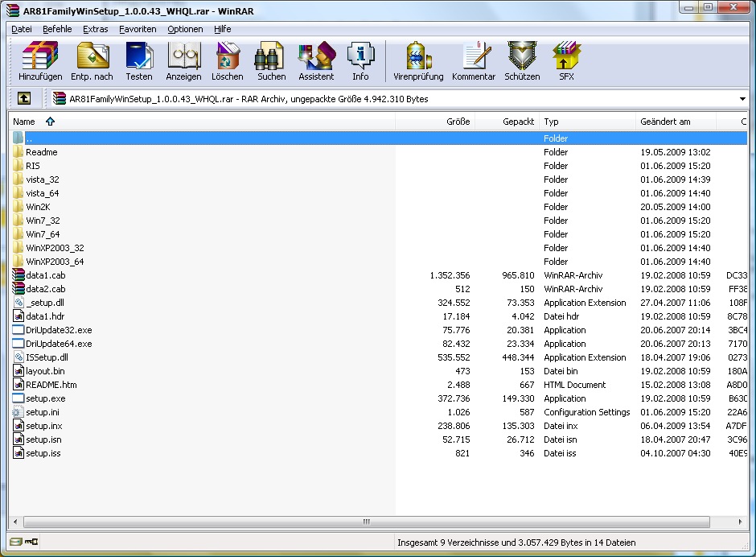Select the Win2K folder name
Screen dimensions: 756x557
[x=38, y=207]
